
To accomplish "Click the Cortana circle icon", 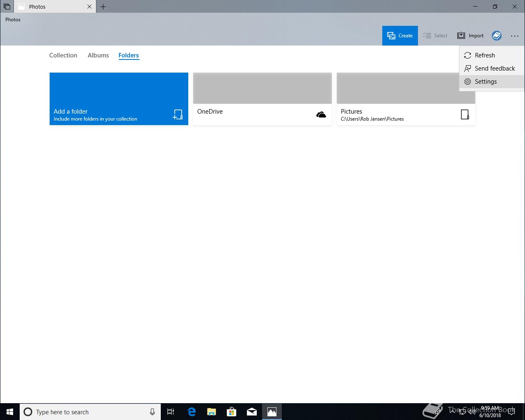I will tap(28, 412).
